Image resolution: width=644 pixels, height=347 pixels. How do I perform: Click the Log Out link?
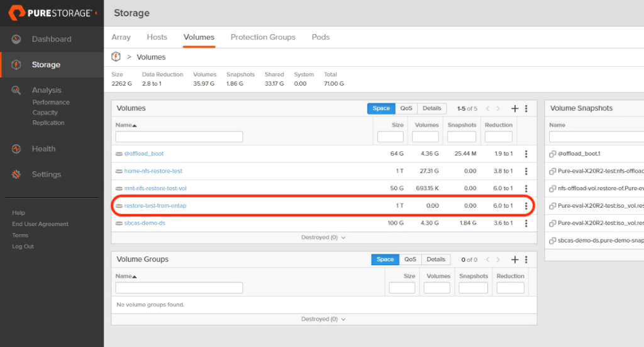coord(23,247)
